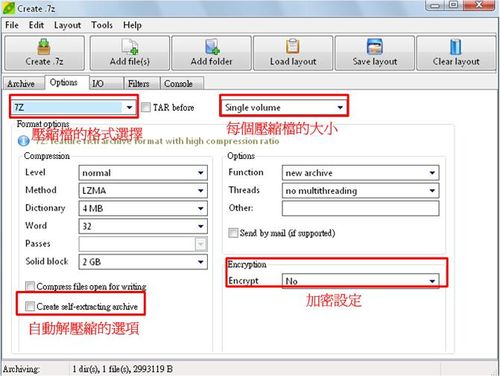Click the Other options text field
The image size is (500, 376).
click(x=361, y=208)
